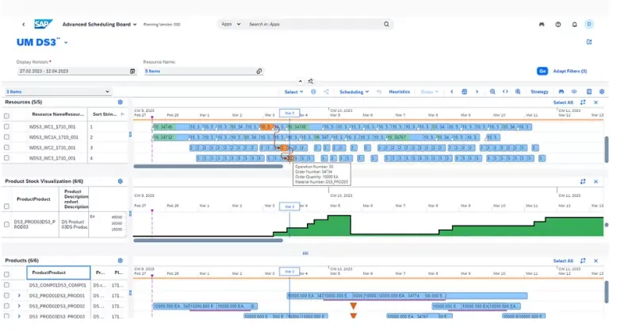Viewport: 644px width, 332px height.
Task: Open value help for Resource Name
Action: pos(259,71)
